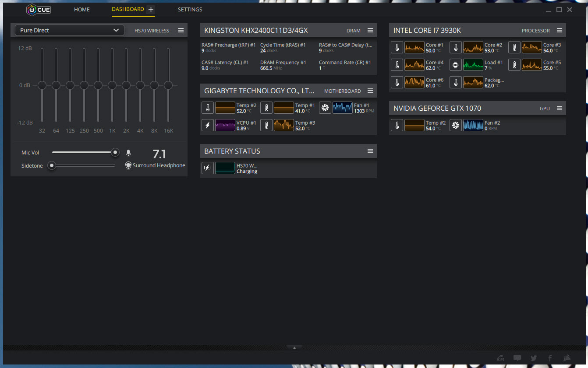Toggle the Surround Headphone option
588x368 pixels.
coord(155,165)
